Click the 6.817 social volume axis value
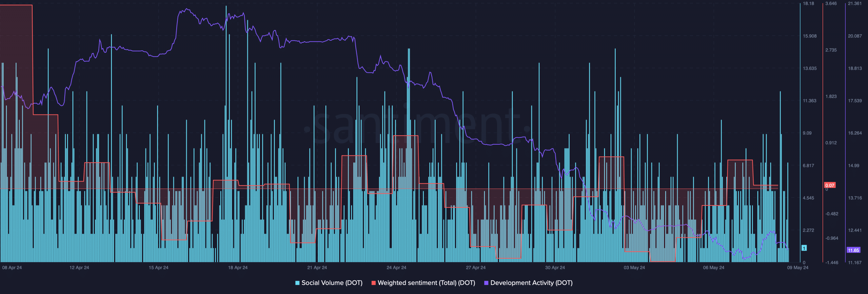Image resolution: width=868 pixels, height=294 pixels. coord(808,165)
